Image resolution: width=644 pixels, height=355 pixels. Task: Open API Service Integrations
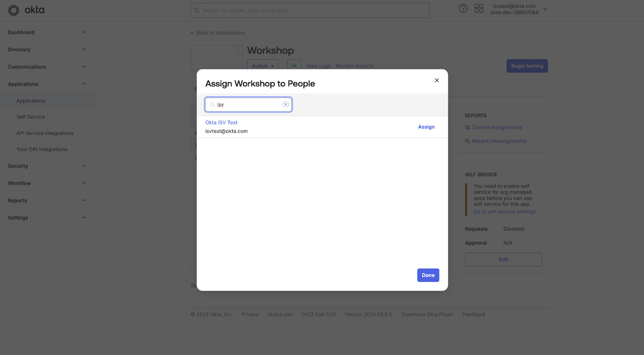coord(45,133)
